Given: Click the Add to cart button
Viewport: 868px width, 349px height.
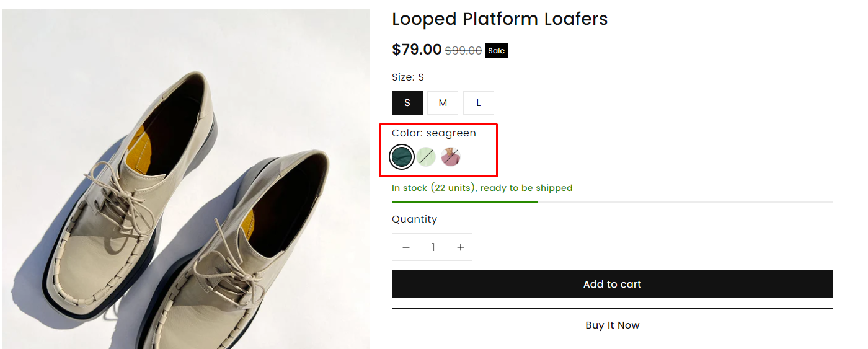Looking at the screenshot, I should click(612, 285).
